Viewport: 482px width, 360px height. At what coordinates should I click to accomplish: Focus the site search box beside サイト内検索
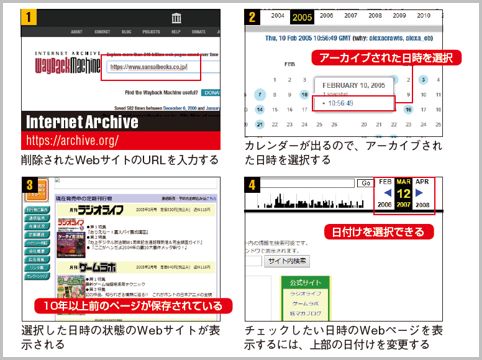[253, 261]
